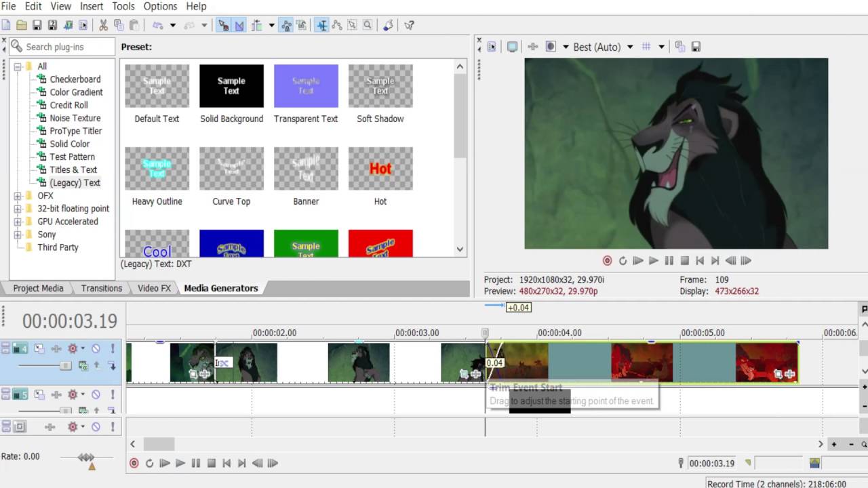Switch to the Transitions tab
868x488 pixels.
coord(102,288)
